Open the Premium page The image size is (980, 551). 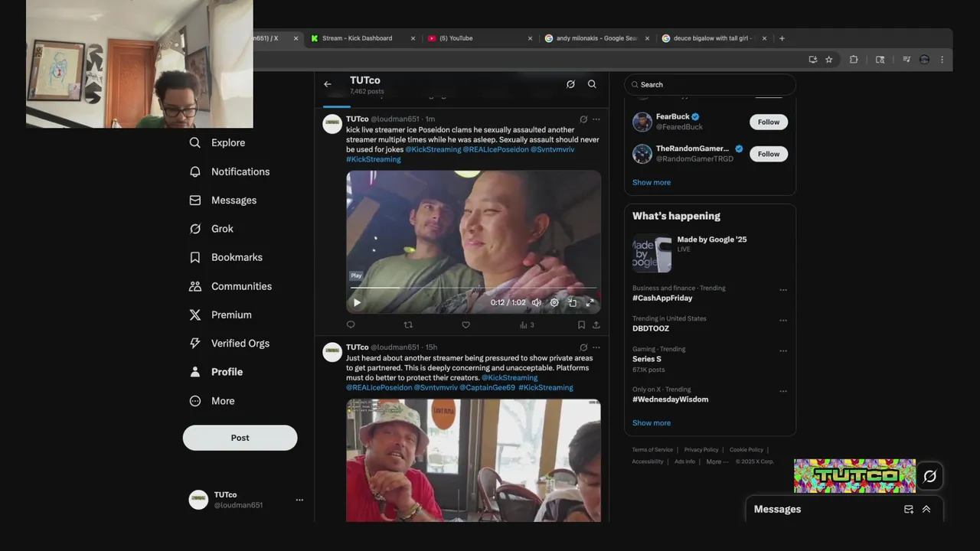pyautogui.click(x=220, y=315)
